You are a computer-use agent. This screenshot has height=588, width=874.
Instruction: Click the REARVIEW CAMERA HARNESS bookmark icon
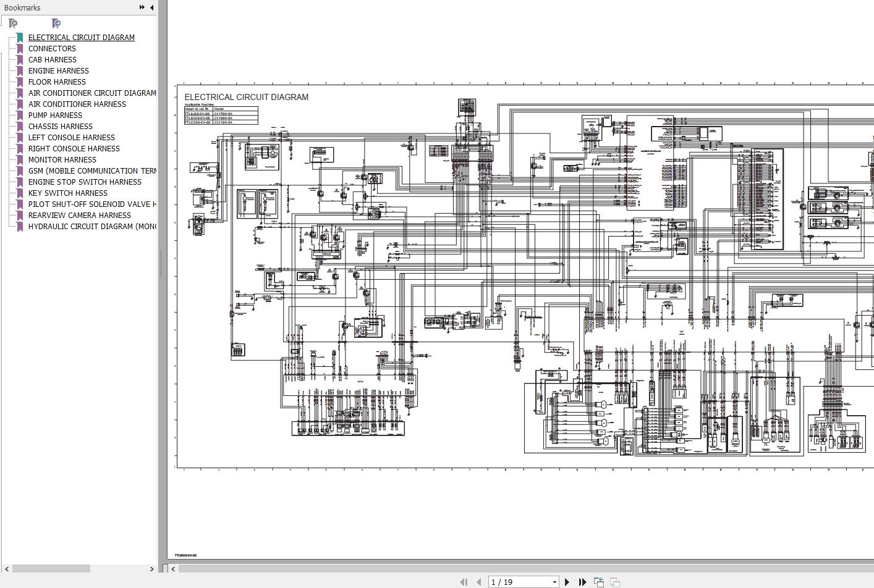click(x=20, y=216)
